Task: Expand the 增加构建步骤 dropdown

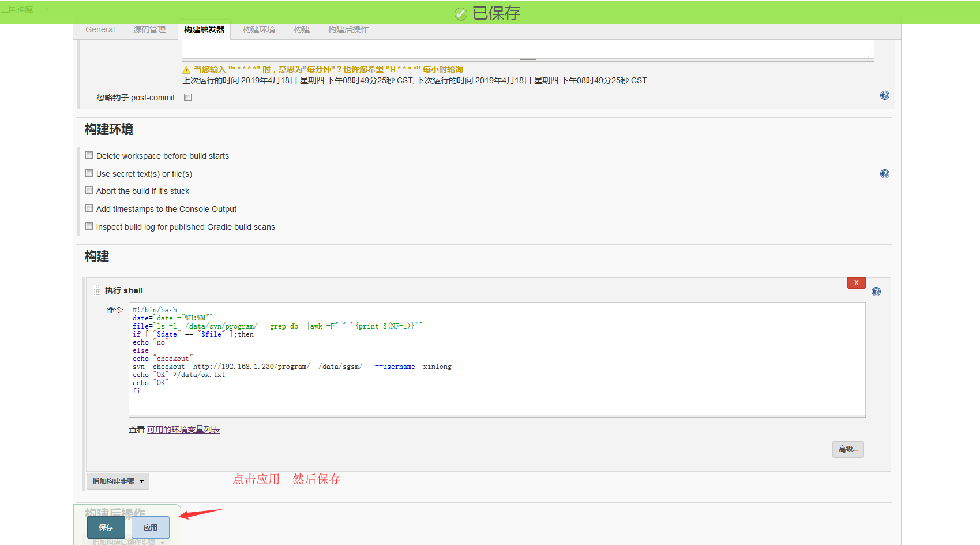Action: tap(118, 481)
